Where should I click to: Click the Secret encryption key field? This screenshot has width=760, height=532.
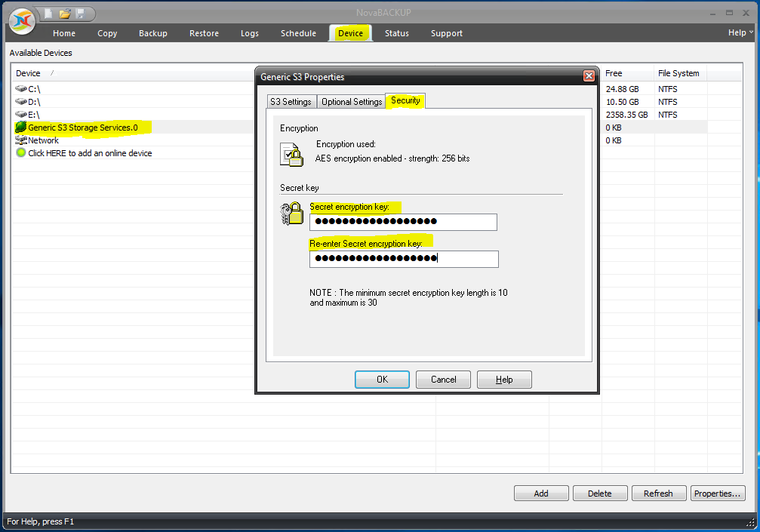(403, 222)
